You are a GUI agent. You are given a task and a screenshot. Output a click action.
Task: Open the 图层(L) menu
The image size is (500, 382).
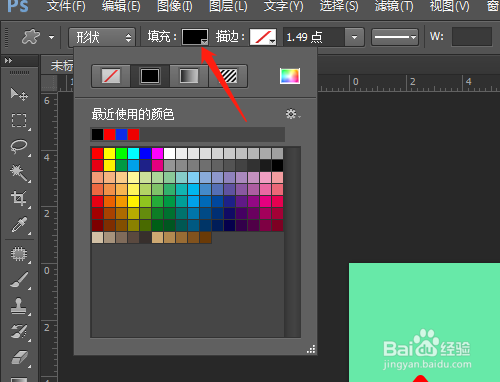tap(228, 6)
